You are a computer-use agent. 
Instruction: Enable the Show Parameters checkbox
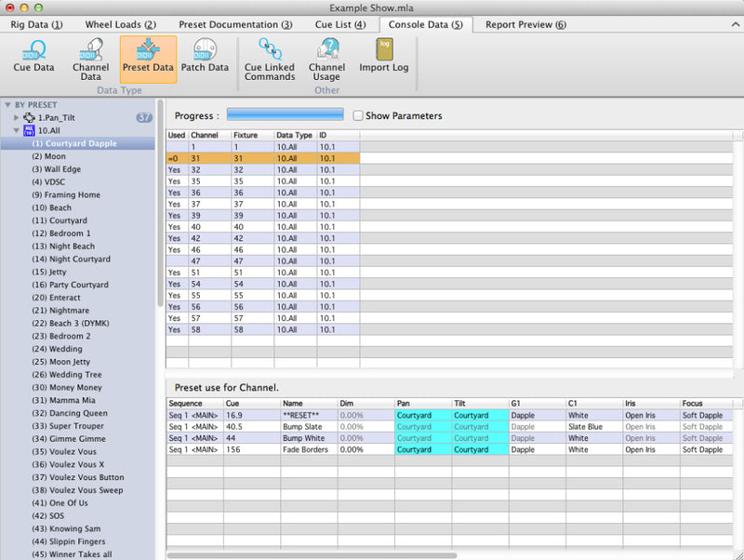[x=358, y=116]
